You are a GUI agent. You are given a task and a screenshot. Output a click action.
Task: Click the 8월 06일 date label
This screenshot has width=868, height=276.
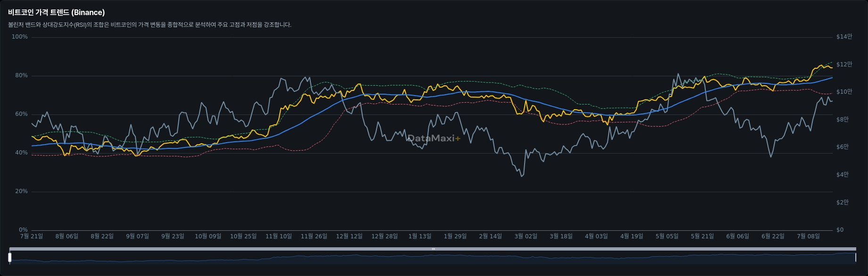[x=67, y=236]
